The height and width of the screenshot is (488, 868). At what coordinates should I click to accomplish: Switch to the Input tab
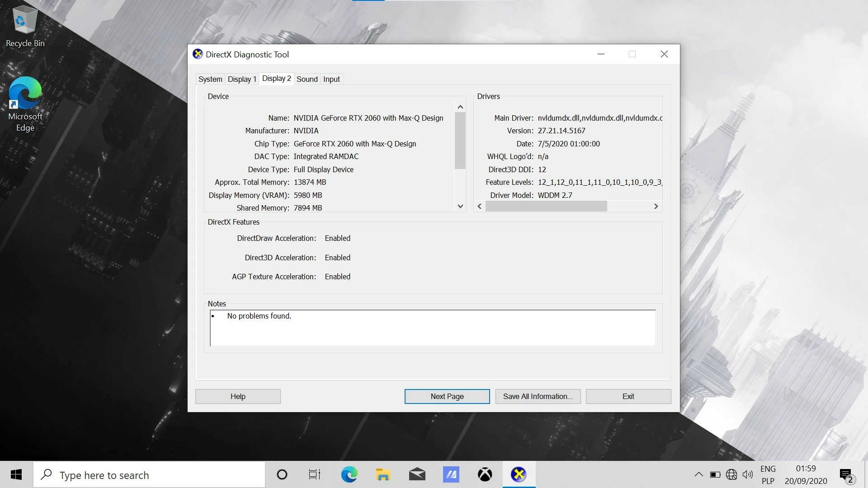click(x=331, y=79)
